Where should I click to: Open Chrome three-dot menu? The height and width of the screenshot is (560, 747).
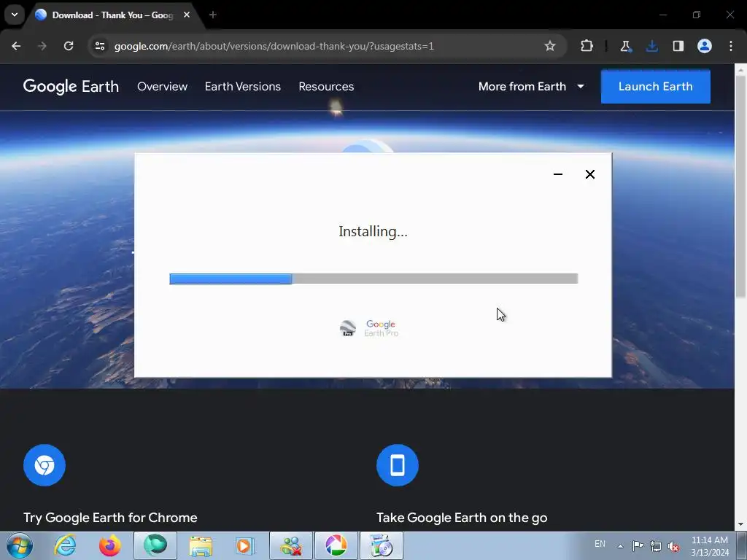pos(731,46)
